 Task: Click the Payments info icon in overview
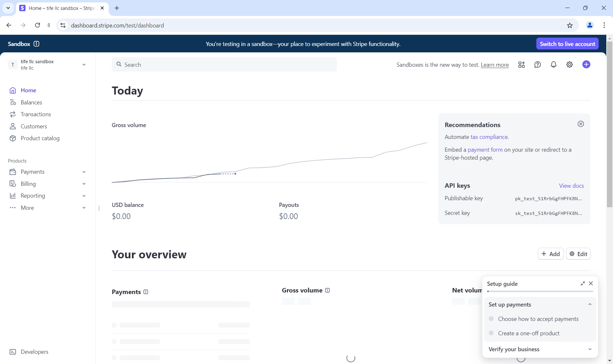click(146, 292)
